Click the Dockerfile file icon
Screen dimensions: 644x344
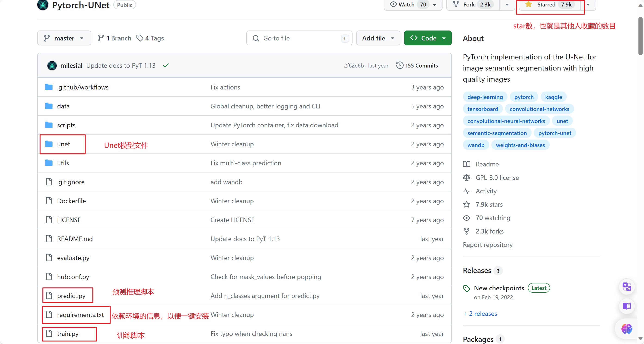tap(49, 201)
